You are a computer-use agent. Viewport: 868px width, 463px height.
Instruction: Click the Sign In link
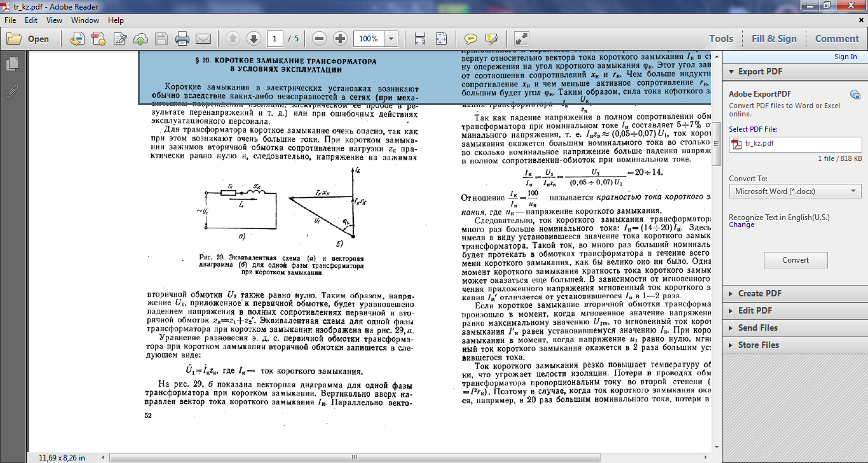(845, 57)
